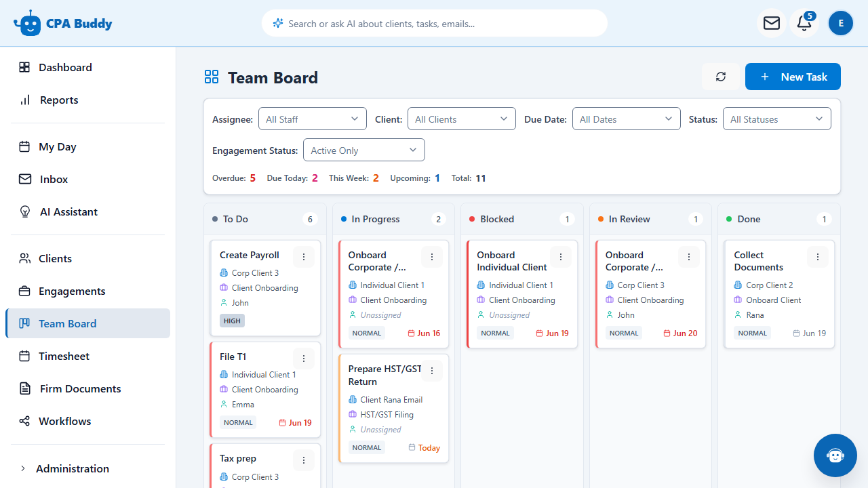The width and height of the screenshot is (868, 488).
Task: Open Engagements in the sidebar
Action: 87,291
